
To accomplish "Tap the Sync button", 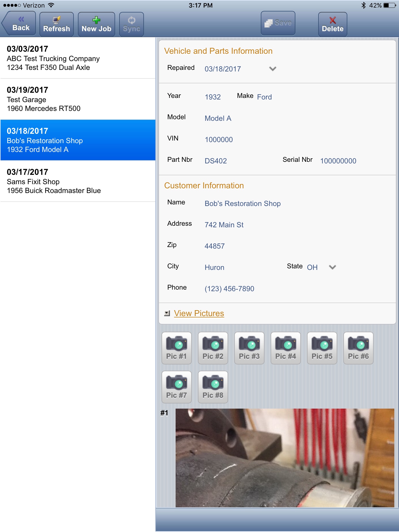I will [131, 24].
